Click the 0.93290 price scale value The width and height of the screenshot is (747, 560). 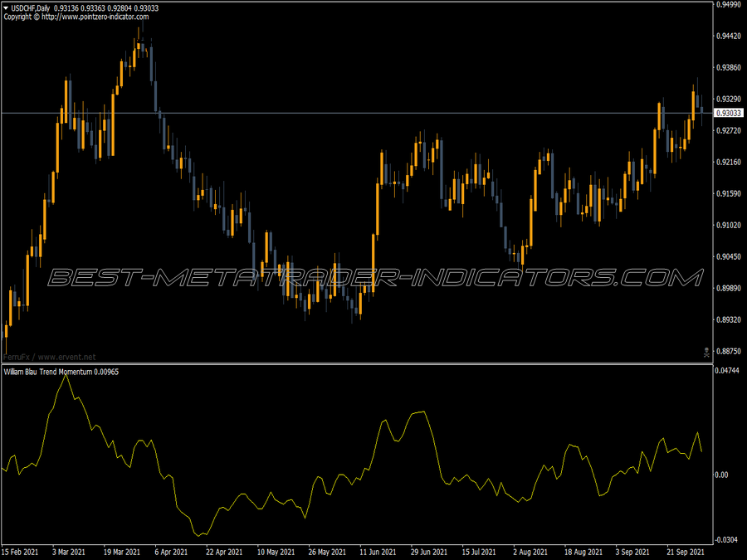pyautogui.click(x=729, y=99)
